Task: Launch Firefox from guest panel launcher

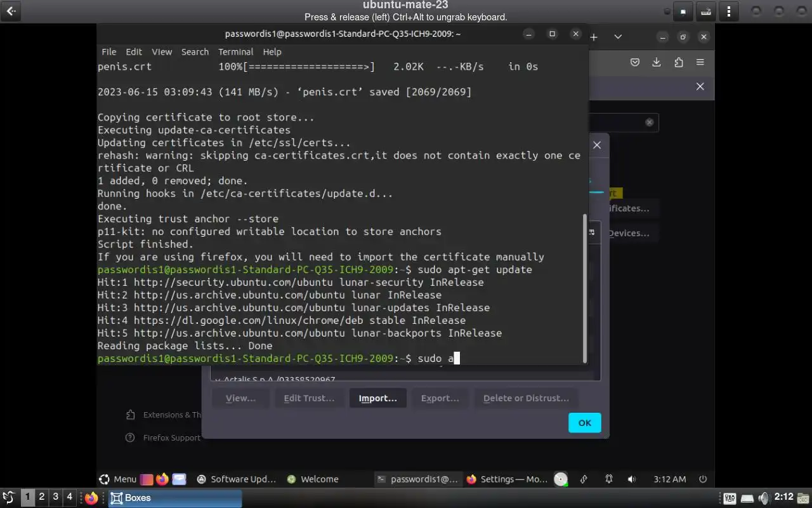Action: point(162,479)
